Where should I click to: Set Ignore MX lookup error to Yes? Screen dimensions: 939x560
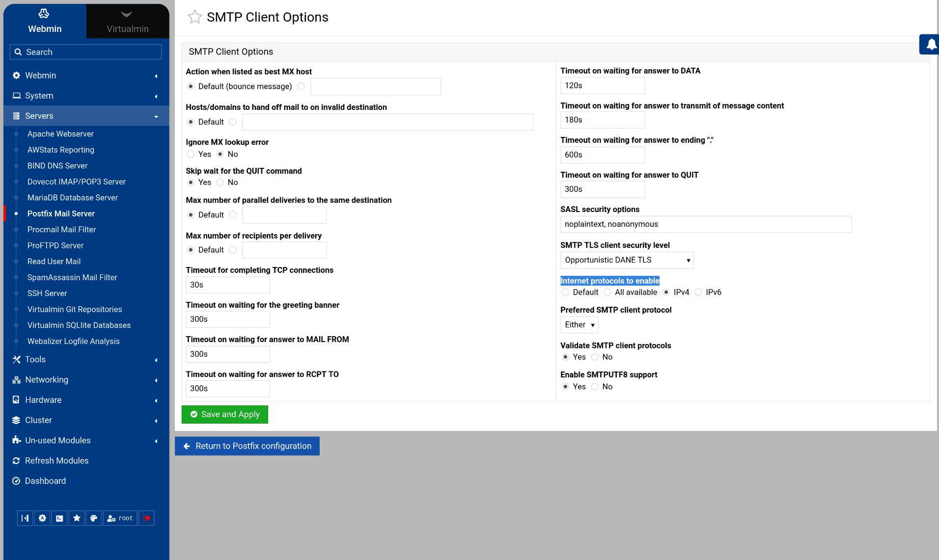[191, 155]
